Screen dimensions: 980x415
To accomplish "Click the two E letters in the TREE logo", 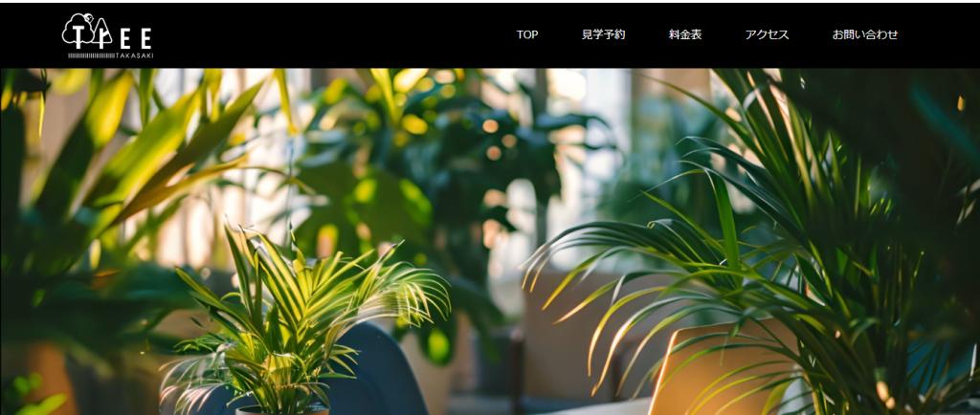I will pos(136,38).
